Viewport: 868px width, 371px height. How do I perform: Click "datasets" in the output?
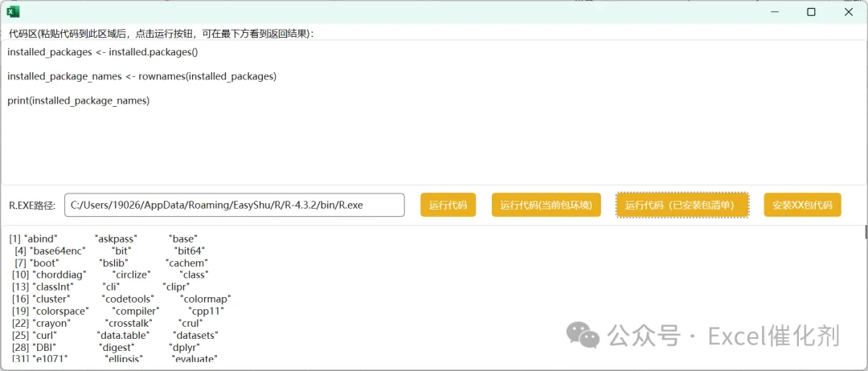(x=195, y=335)
